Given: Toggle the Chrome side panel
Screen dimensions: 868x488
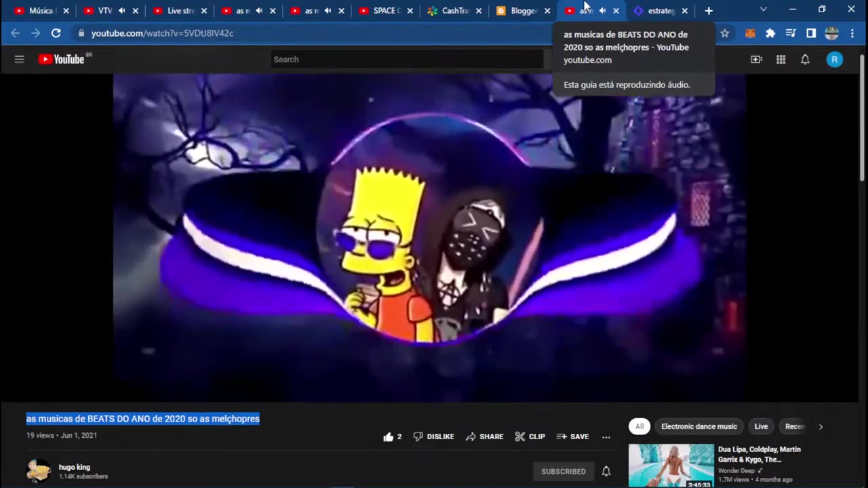Looking at the screenshot, I should coord(811,33).
